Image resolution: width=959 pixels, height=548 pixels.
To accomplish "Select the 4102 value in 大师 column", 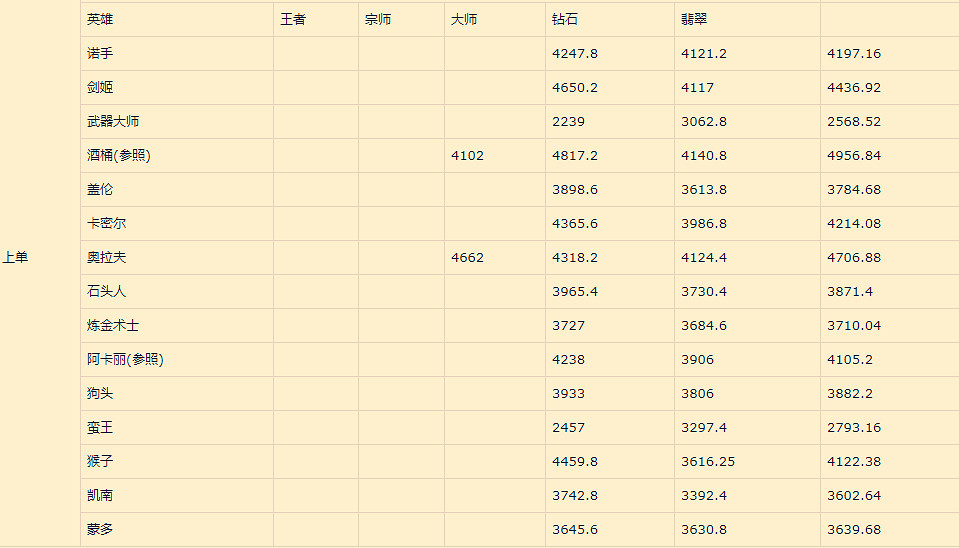I will (x=467, y=156).
